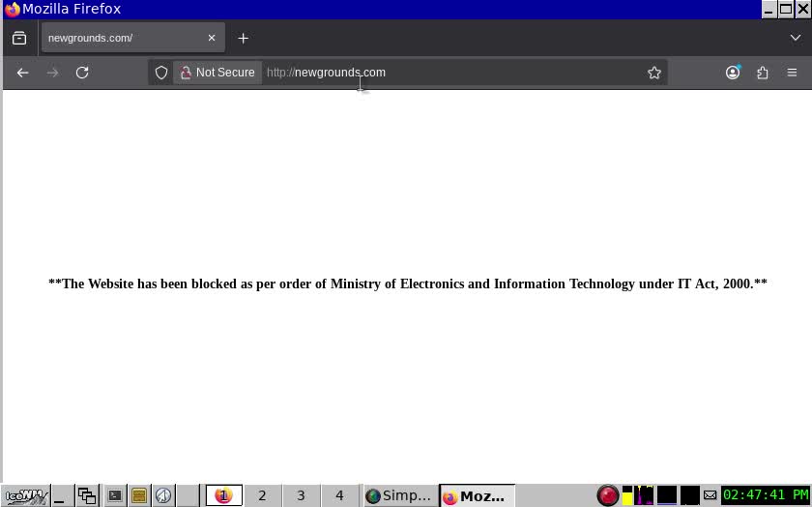Viewport: 812px width, 507px height.
Task: Click the CPU usage monitor graph
Action: 644,495
